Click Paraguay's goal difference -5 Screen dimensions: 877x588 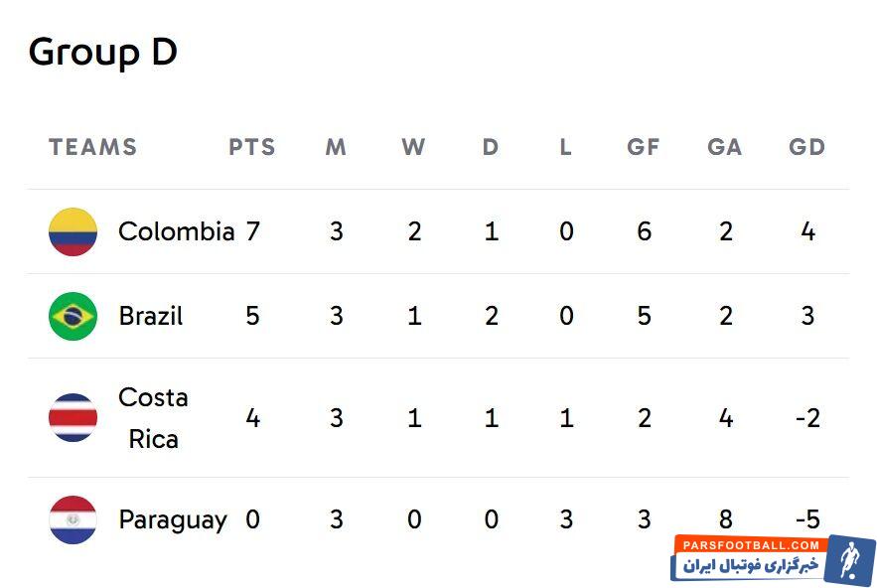806,519
